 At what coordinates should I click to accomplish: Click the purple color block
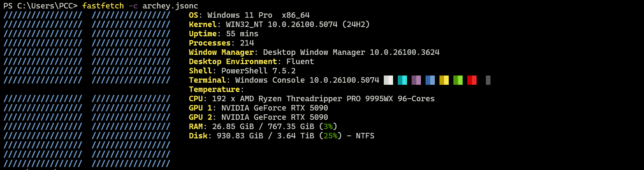[x=416, y=80]
